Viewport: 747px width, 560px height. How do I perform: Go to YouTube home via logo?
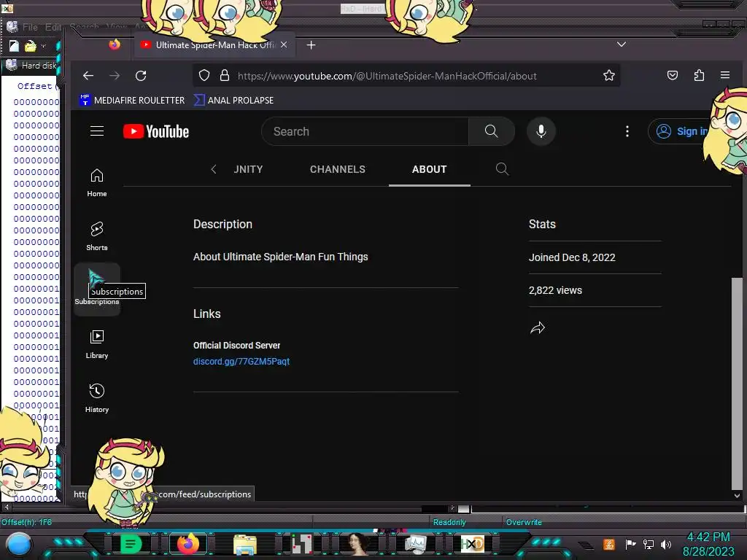coord(156,131)
